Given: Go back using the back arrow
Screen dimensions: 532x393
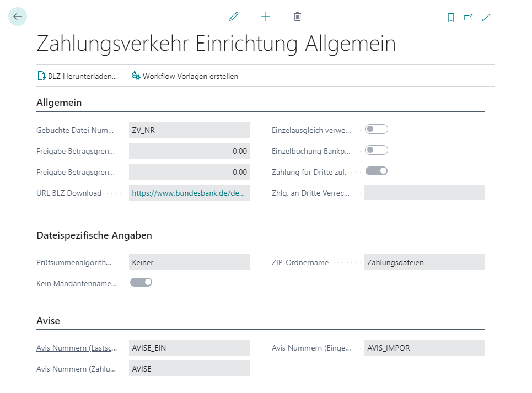Looking at the screenshot, I should [17, 17].
